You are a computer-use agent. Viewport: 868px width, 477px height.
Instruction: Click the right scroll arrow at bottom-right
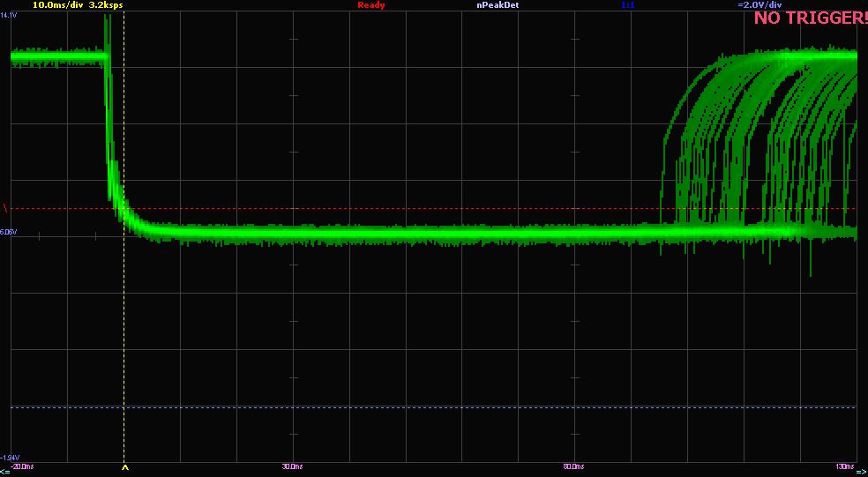pos(862,472)
